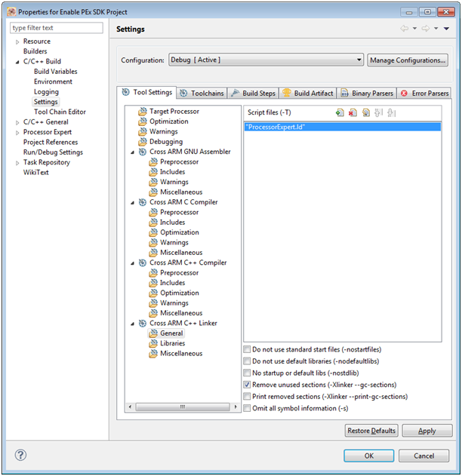
Task: Expand the C/C++ General tree node
Action: [x=17, y=123]
